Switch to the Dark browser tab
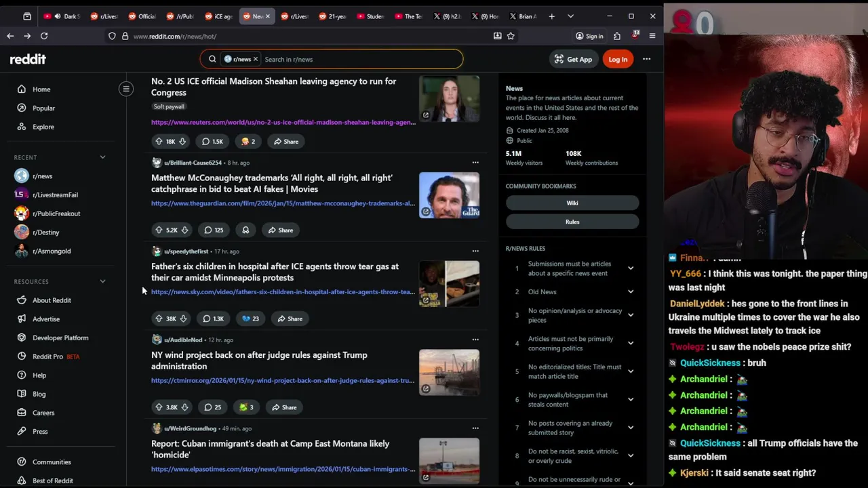This screenshot has height=488, width=868. [x=61, y=16]
